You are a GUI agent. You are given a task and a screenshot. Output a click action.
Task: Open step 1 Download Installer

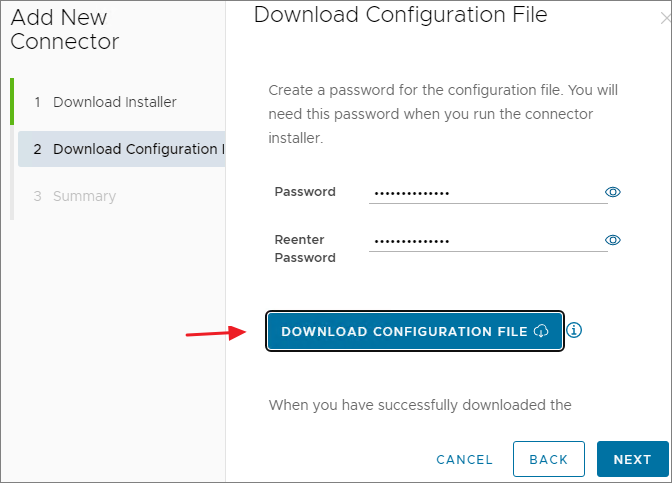(x=114, y=102)
